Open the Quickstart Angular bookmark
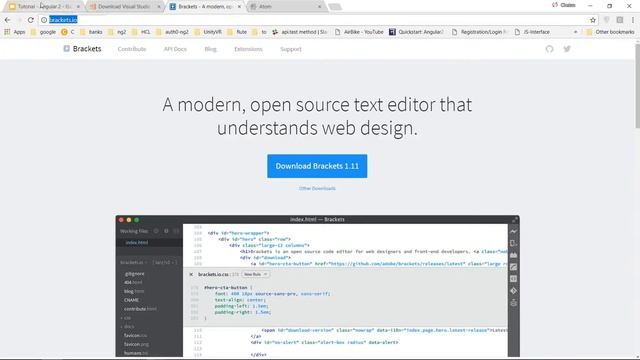This screenshot has width=640, height=360. pyautogui.click(x=416, y=32)
